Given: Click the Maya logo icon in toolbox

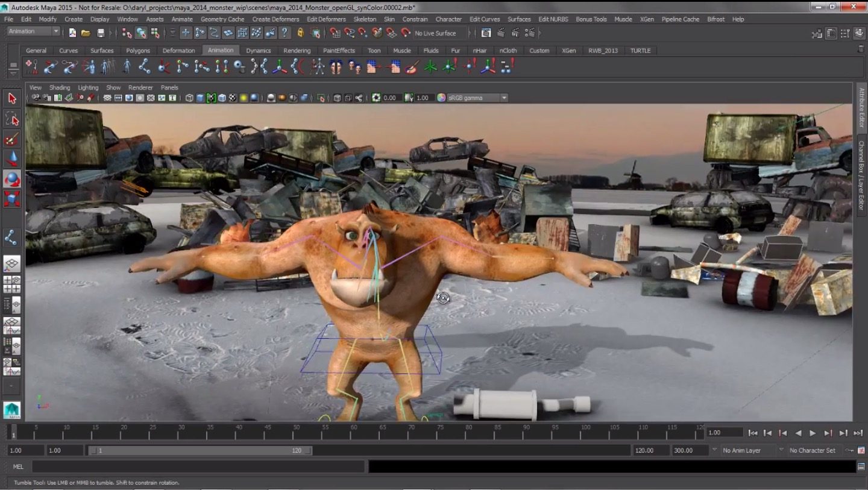Looking at the screenshot, I should pyautogui.click(x=12, y=410).
